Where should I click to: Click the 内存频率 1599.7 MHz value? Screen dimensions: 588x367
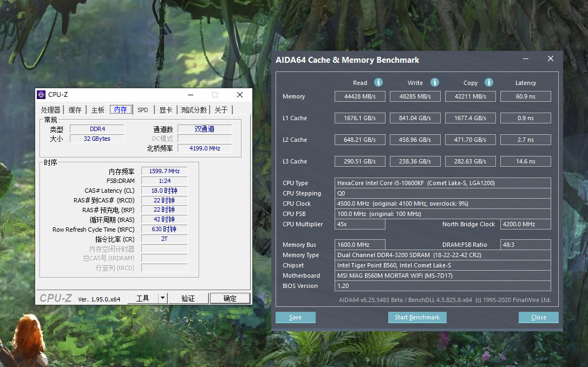pyautogui.click(x=164, y=171)
